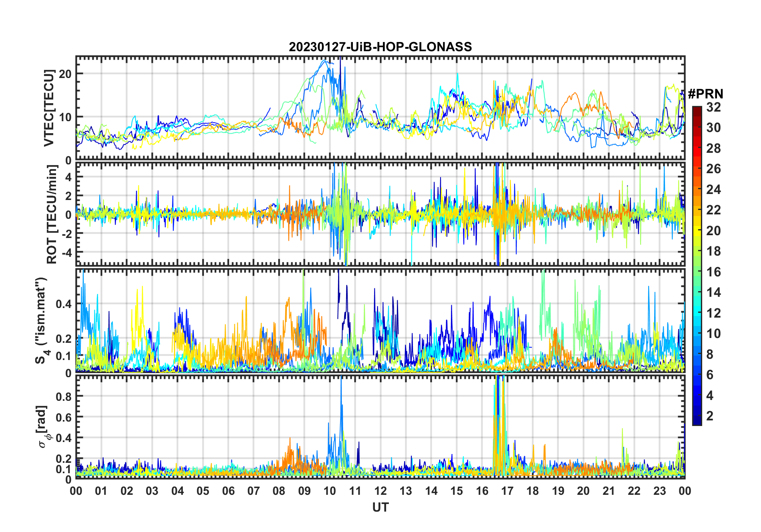Click the "#PRN" colorbar heading
761x532 pixels.
[705, 94]
